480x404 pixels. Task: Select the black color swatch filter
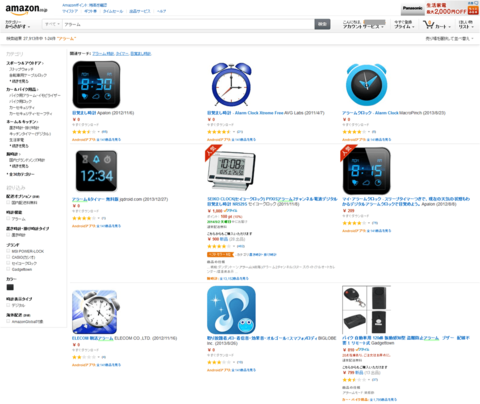10,287
